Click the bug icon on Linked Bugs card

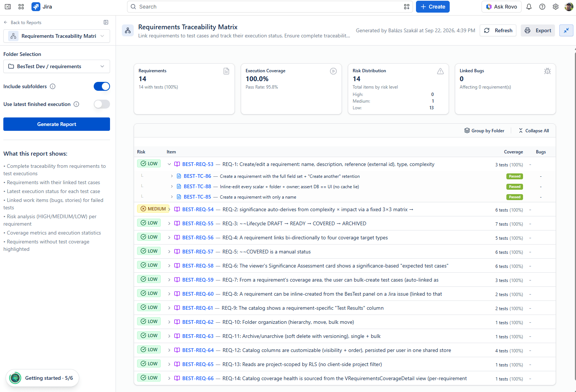(547, 71)
